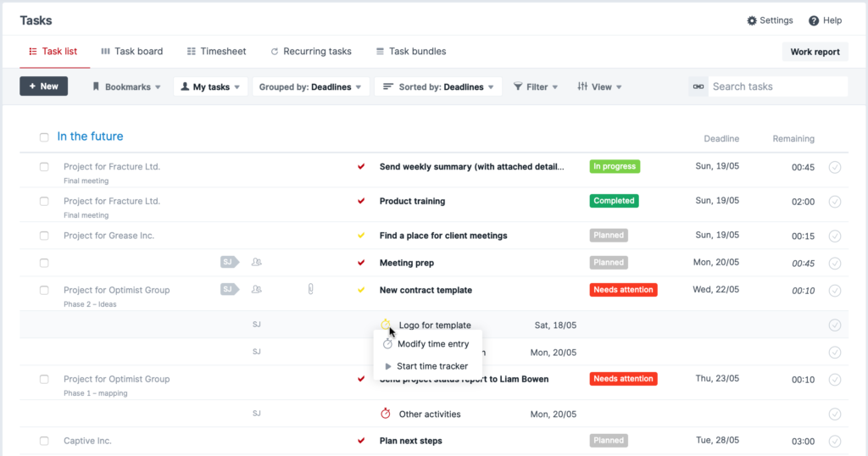Click the people icon on Meeting prep row
The image size is (868, 456).
(256, 262)
